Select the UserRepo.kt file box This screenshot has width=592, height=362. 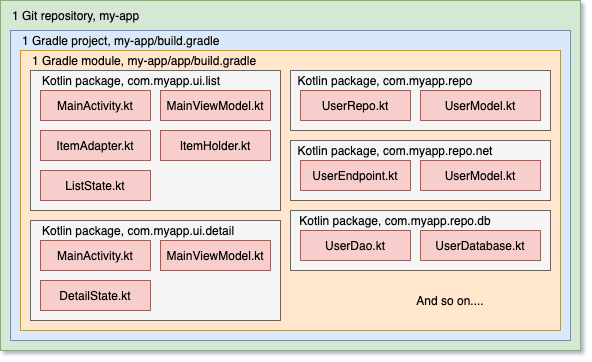pyautogui.click(x=355, y=106)
